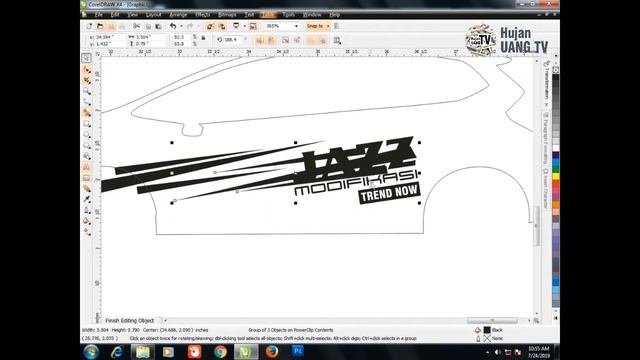The width and height of the screenshot is (640, 360).
Task: Select the Fill tool in toolbox
Action: (87, 221)
